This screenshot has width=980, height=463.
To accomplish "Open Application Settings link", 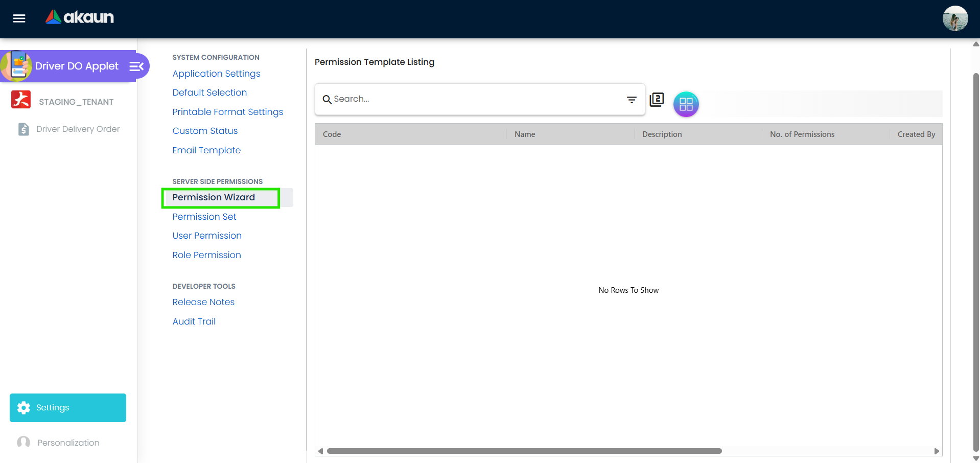I will (x=216, y=74).
